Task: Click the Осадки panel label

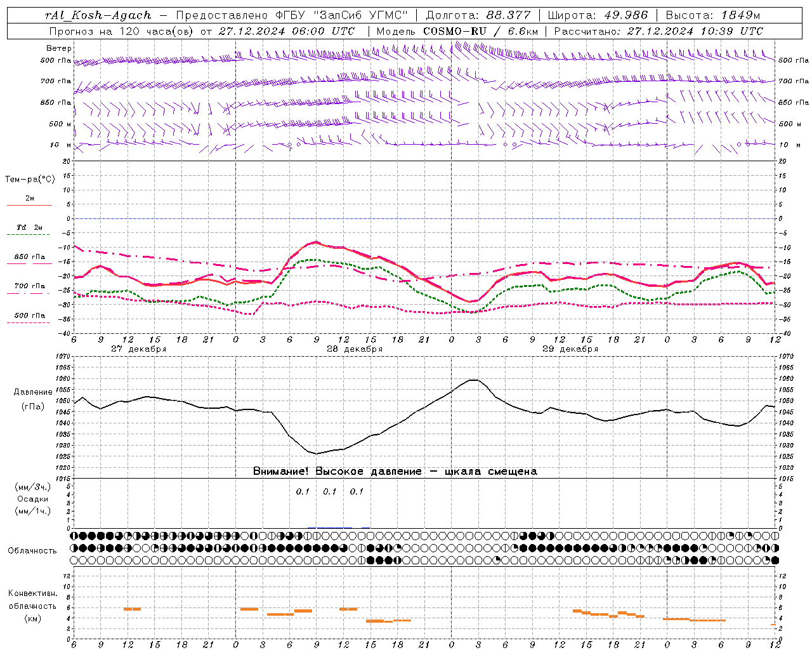Action: 32,499
